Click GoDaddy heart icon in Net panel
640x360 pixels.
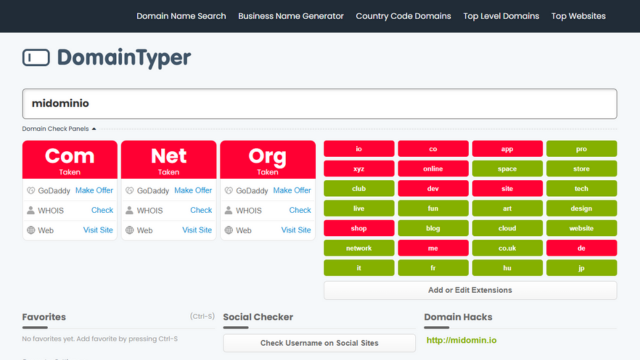click(x=130, y=191)
